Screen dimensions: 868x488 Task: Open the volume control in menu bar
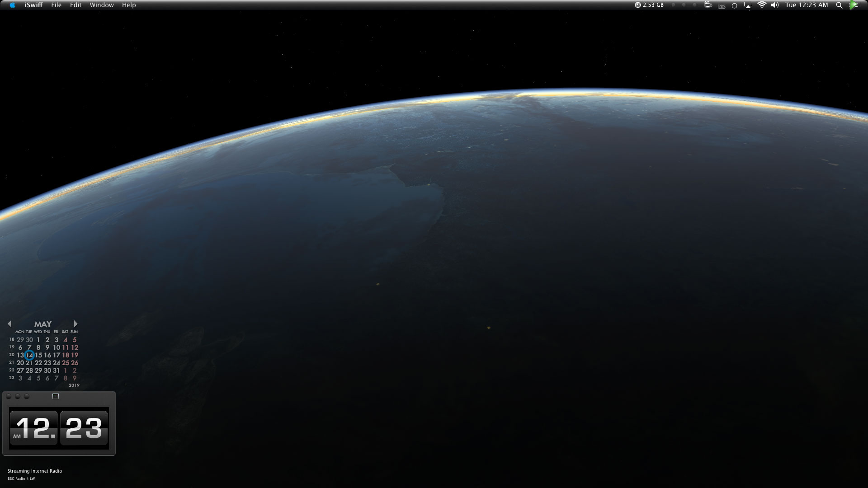point(775,5)
